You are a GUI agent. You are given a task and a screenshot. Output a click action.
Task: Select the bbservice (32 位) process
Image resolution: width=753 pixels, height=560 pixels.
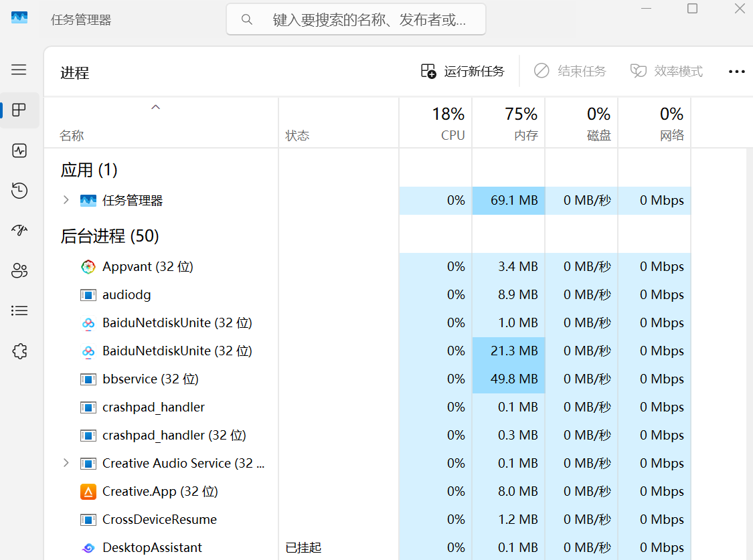pos(151,379)
